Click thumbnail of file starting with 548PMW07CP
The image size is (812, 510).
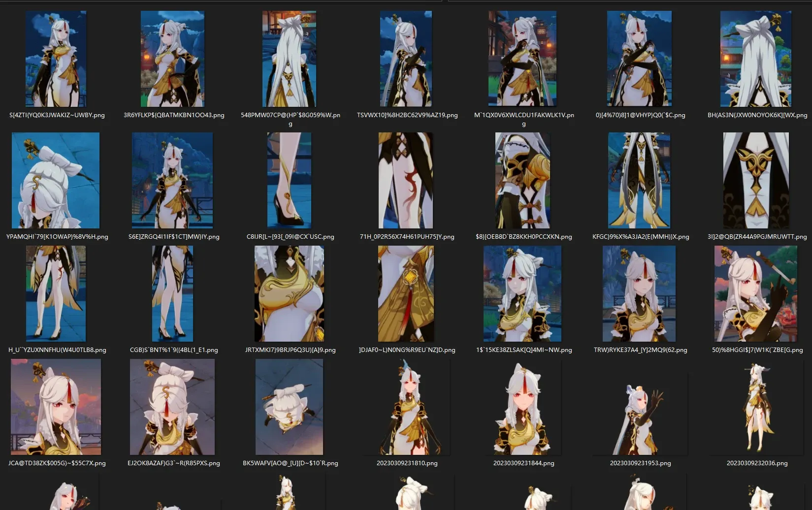click(x=289, y=59)
